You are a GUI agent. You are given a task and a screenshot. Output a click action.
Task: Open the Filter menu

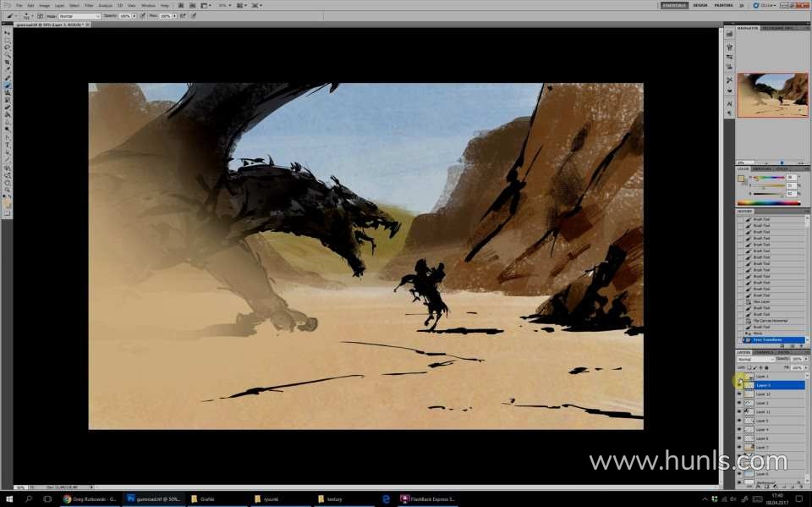click(x=89, y=5)
